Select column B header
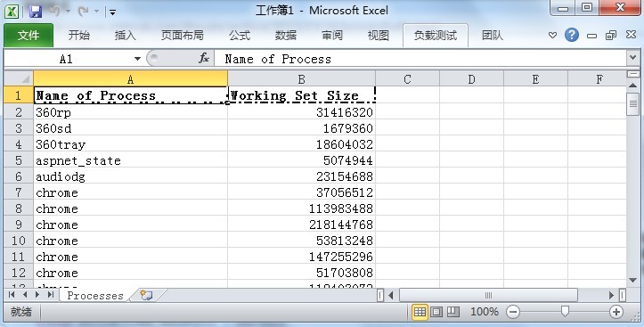This screenshot has height=327, width=644. 301,79
